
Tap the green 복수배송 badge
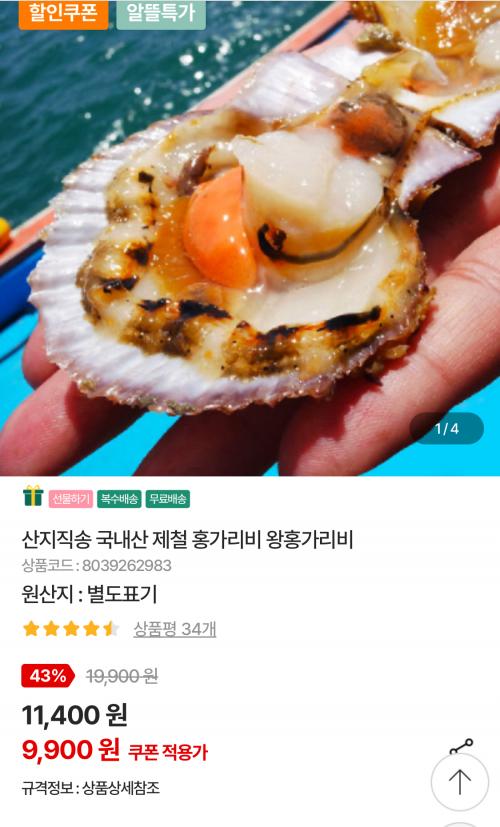tap(119, 498)
